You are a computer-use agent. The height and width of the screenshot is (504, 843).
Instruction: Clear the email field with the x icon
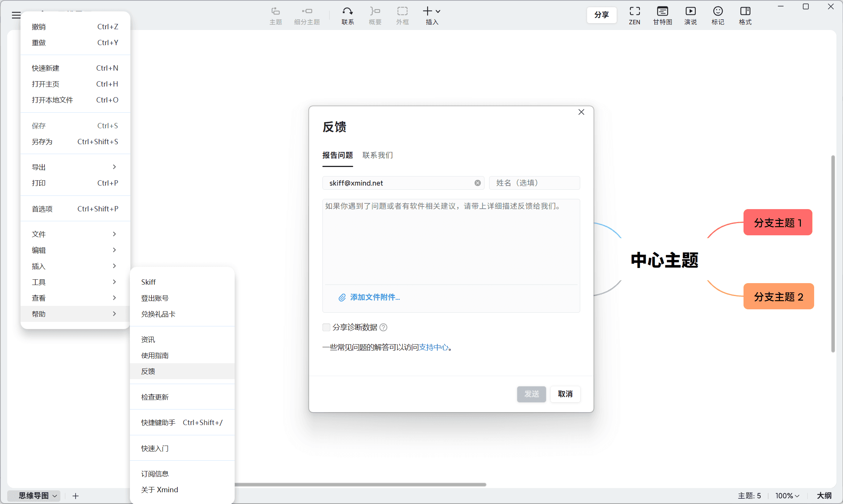pos(478,183)
